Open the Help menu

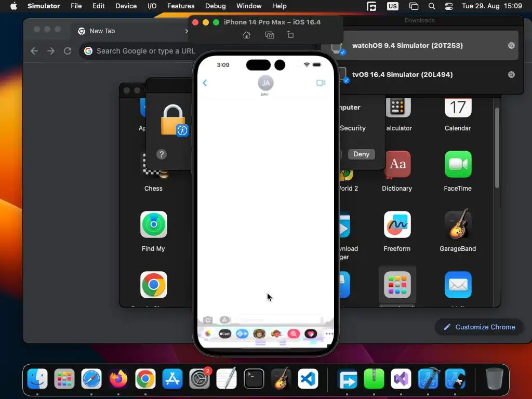coord(279,6)
